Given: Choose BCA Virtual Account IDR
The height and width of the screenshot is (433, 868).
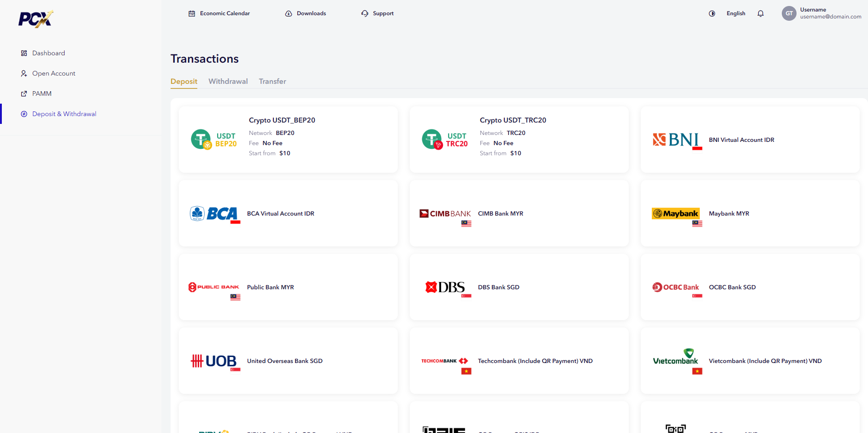Looking at the screenshot, I should click(288, 213).
